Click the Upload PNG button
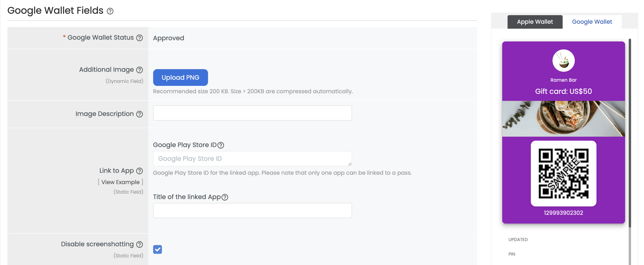The height and width of the screenshot is (265, 644). [180, 77]
